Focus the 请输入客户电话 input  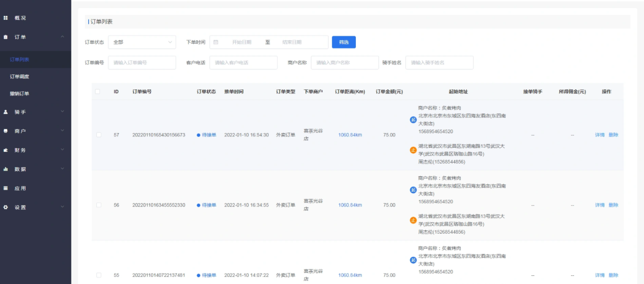(243, 63)
